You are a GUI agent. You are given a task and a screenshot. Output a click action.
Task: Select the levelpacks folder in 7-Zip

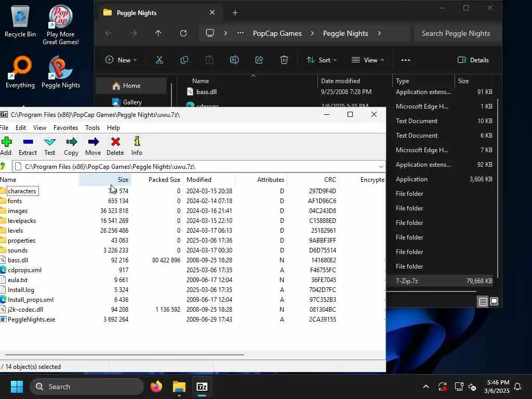[x=21, y=220]
